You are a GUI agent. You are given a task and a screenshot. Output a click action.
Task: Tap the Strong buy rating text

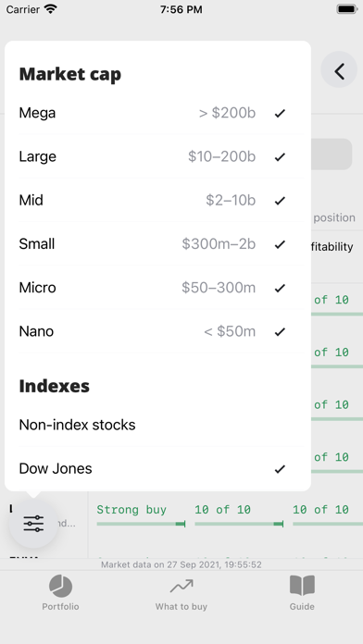pyautogui.click(x=131, y=510)
